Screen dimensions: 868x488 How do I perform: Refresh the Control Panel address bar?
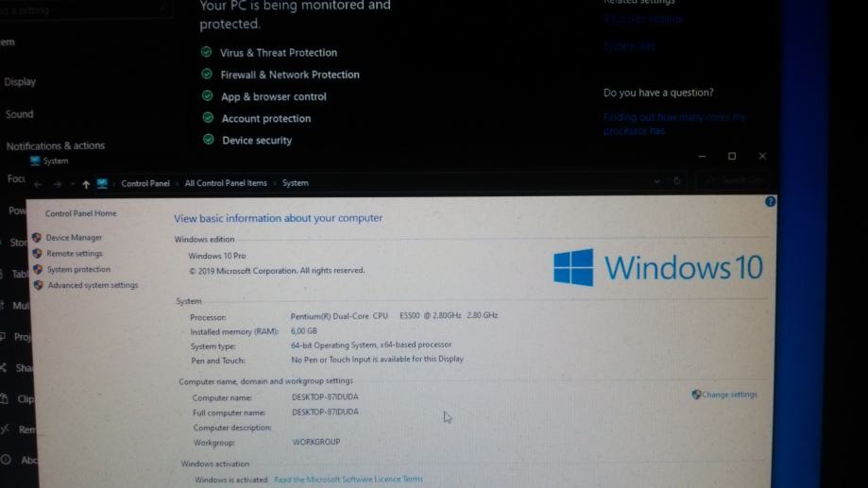pyautogui.click(x=676, y=180)
